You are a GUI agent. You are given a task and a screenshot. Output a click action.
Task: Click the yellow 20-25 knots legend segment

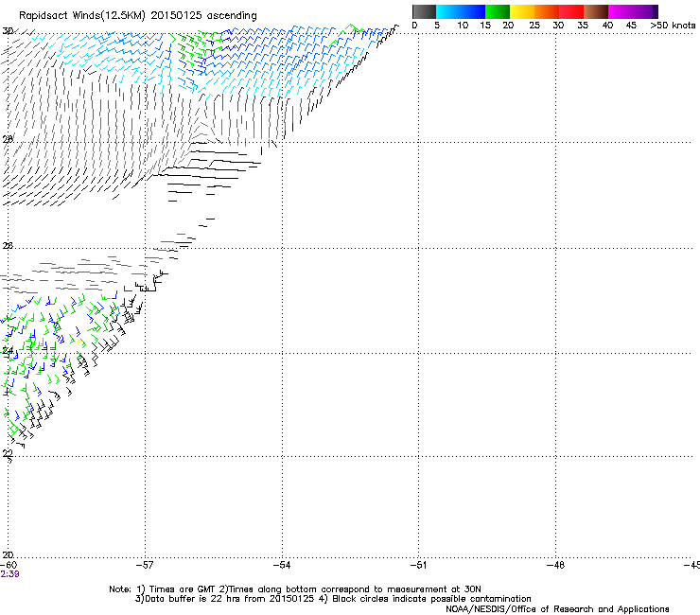click(x=522, y=11)
